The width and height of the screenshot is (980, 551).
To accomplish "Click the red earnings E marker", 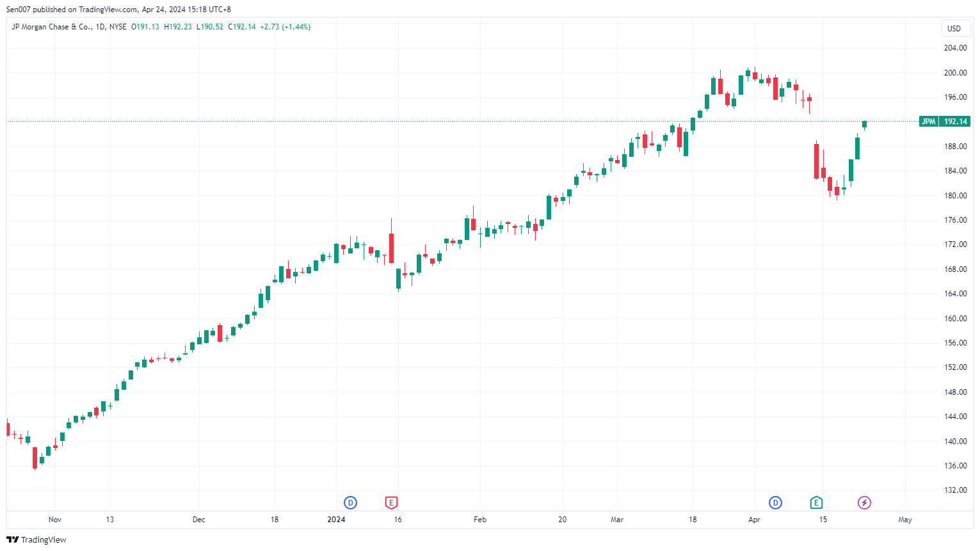I will 391,503.
